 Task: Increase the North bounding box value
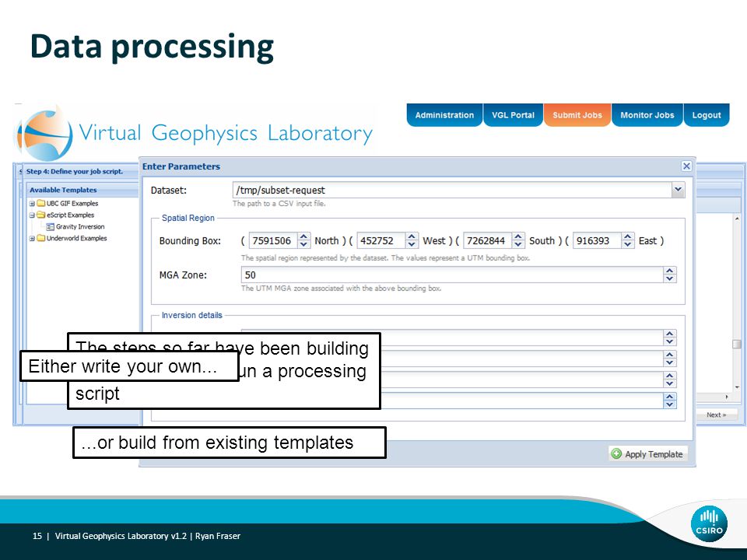(x=304, y=236)
